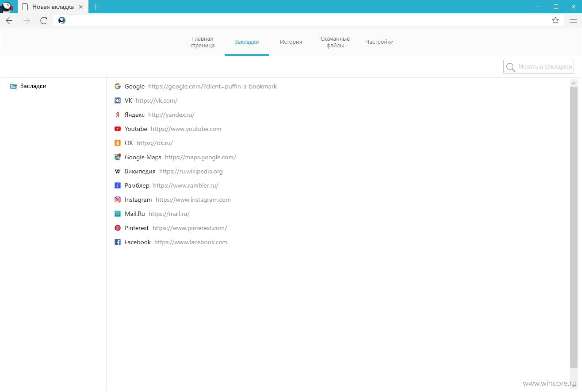
Task: Open the Instagram bookmark
Action: pos(138,200)
